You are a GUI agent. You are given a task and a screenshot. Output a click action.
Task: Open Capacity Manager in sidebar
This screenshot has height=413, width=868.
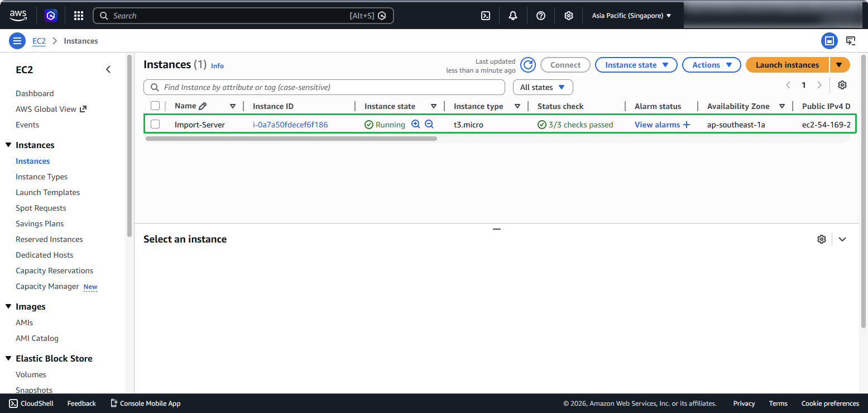click(x=47, y=286)
